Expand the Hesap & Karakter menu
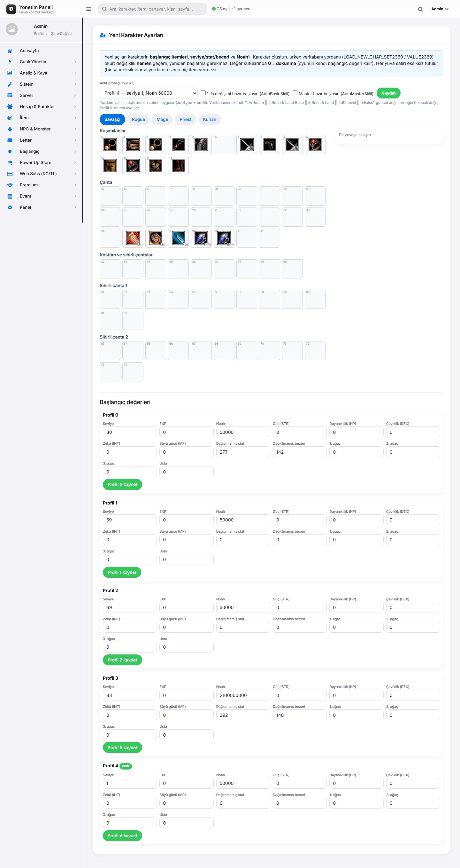Viewport: 460px width, 868px height. pyautogui.click(x=41, y=106)
